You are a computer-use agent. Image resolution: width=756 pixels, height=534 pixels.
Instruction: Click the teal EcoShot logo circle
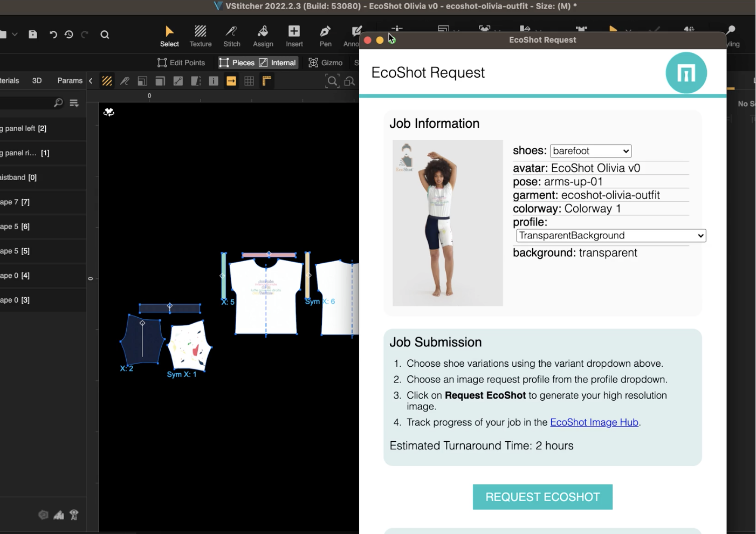point(686,73)
